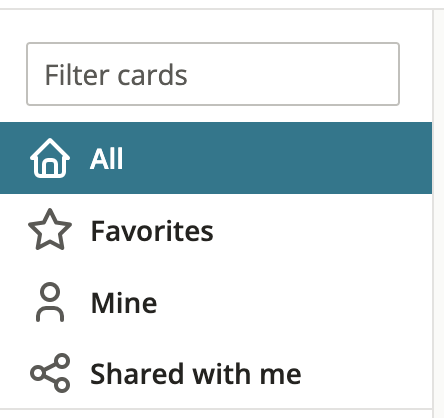Click the share nodes icon
This screenshot has height=418, width=444.
click(50, 373)
